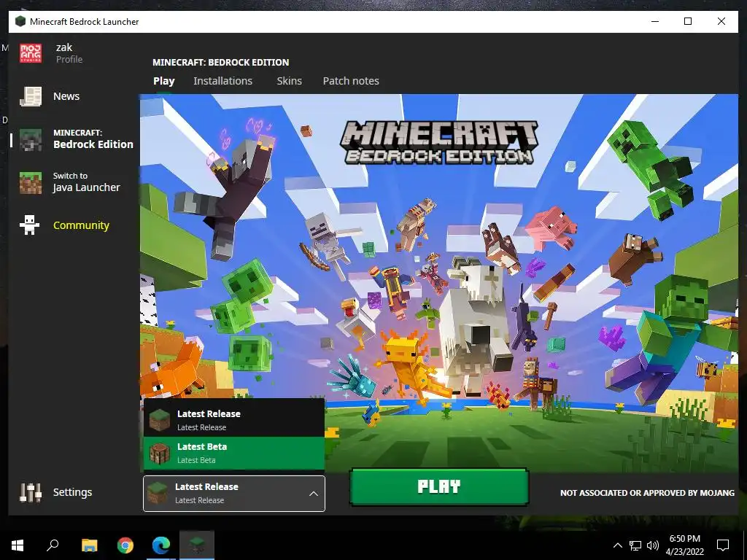Maximize the launcher window
The height and width of the screenshot is (560, 747).
(x=687, y=21)
